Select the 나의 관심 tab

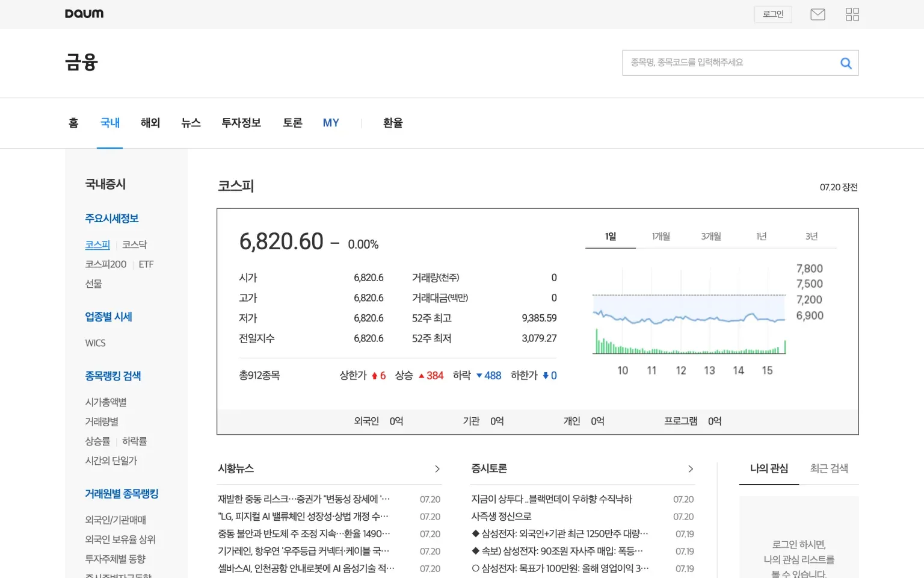pyautogui.click(x=769, y=468)
